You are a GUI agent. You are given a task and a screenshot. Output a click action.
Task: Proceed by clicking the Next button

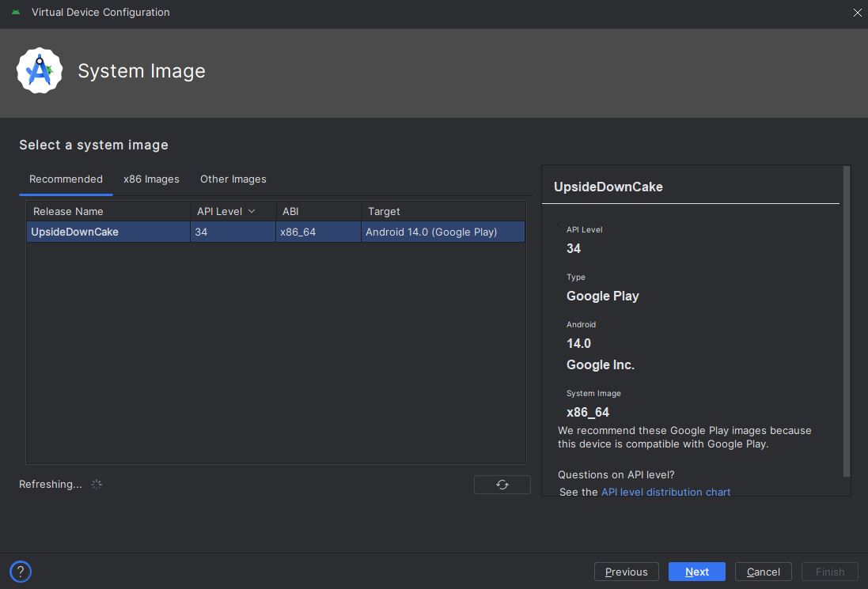tap(696, 571)
